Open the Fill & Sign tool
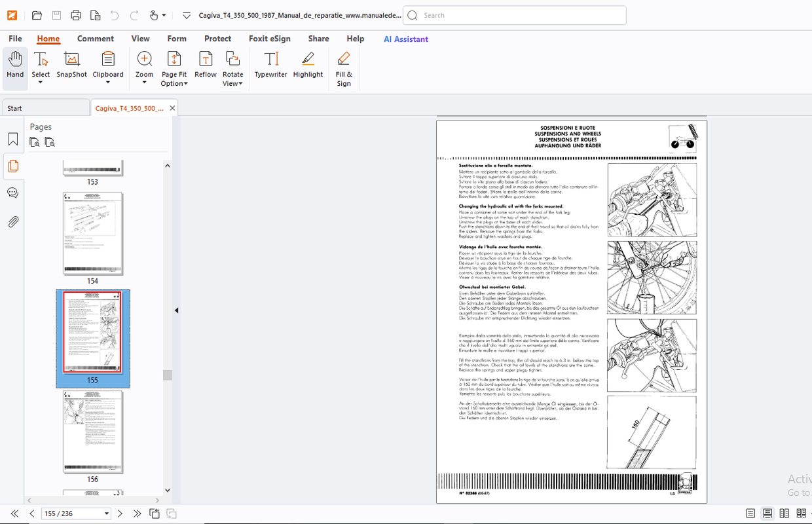Viewport: 812px width, 524px height. pyautogui.click(x=343, y=65)
